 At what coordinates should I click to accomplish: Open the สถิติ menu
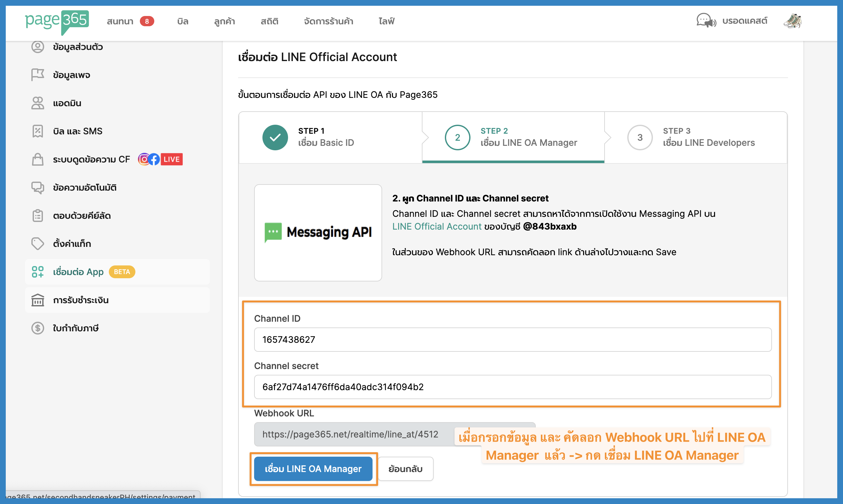click(x=269, y=21)
